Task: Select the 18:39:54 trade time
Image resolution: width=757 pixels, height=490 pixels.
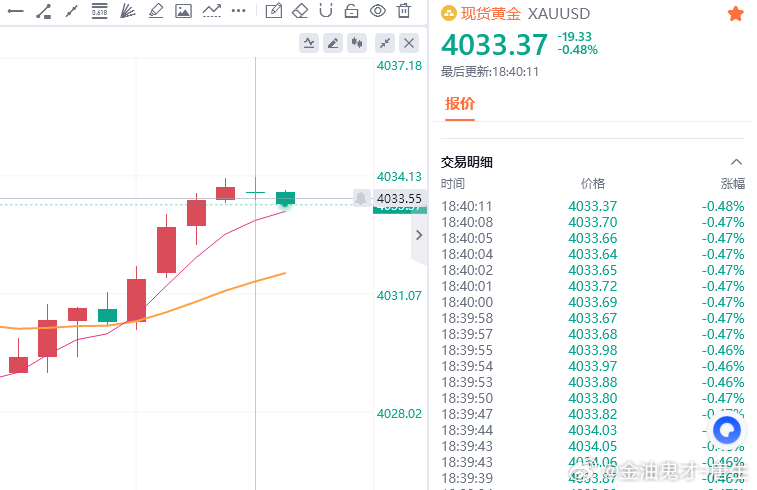Action: tap(467, 366)
